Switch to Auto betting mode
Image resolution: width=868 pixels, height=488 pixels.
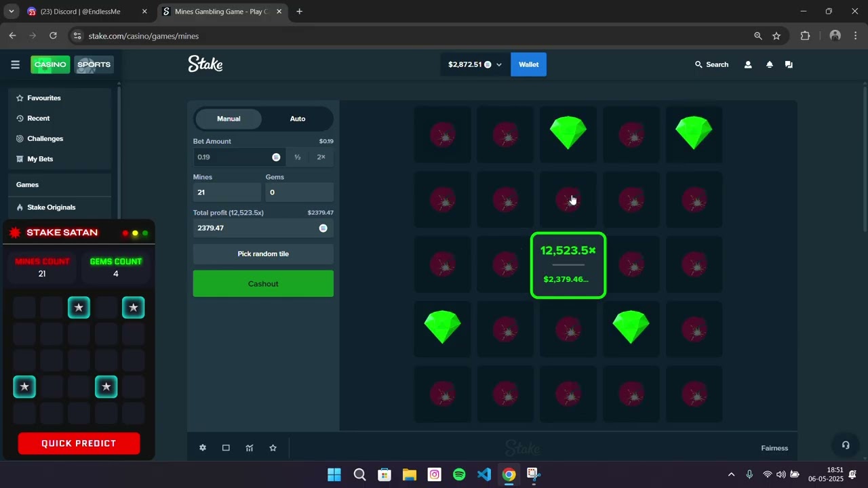[x=298, y=119]
